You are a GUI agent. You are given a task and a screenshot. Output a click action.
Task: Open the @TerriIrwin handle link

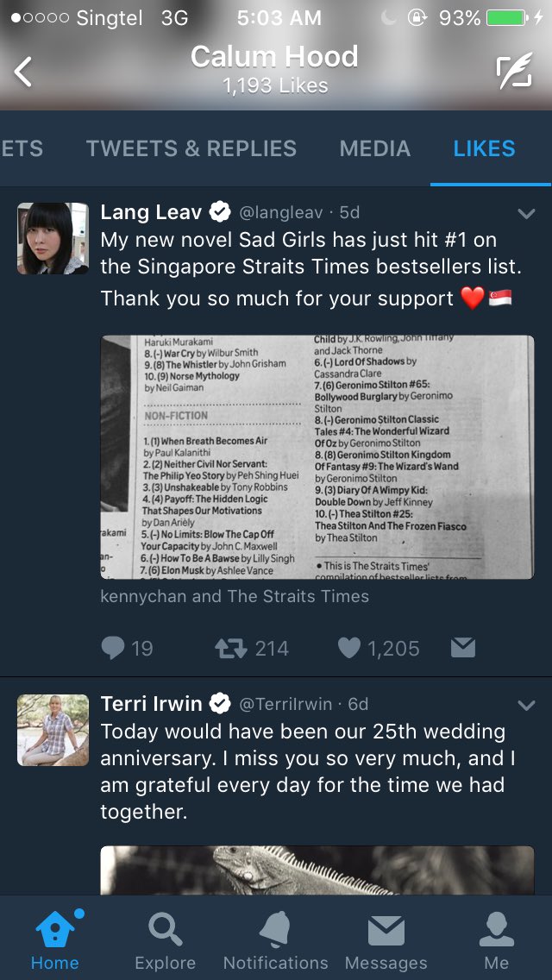pos(285,704)
